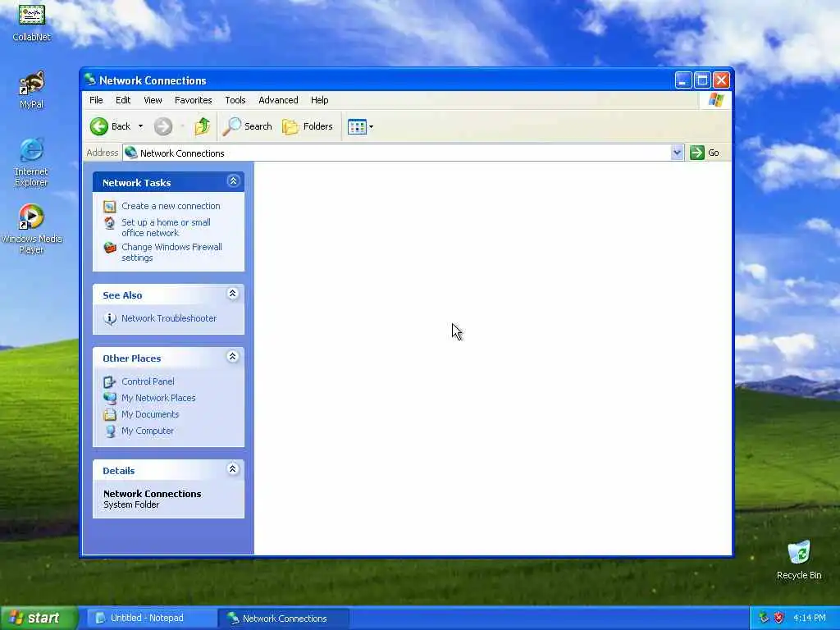Collapse the See Also panel
Screen dimensions: 840x630
point(232,294)
